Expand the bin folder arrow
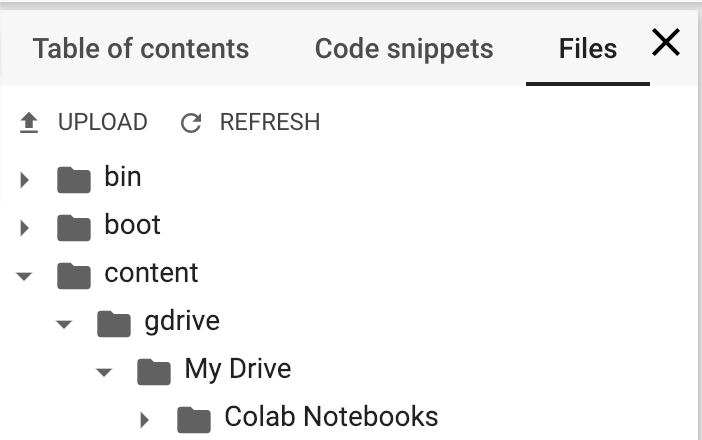Screen dimensions: 702x440 [24, 180]
